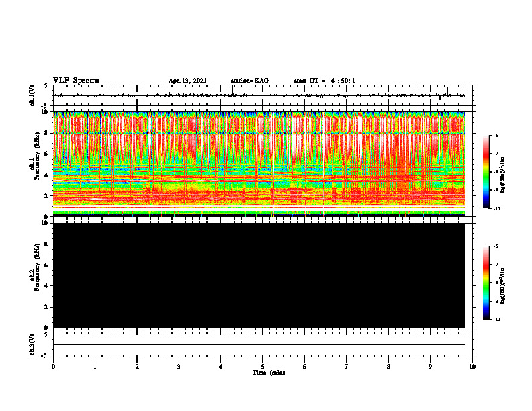
Task: Click the time axis tick label "10"
Action: tap(472, 367)
